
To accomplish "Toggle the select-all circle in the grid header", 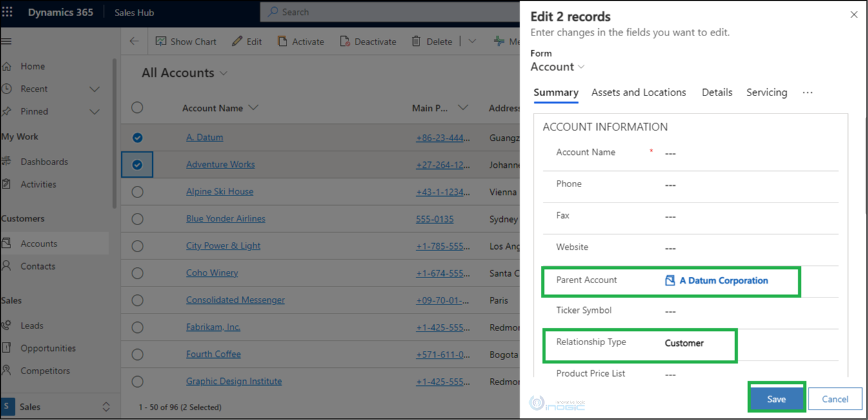I will click(137, 108).
